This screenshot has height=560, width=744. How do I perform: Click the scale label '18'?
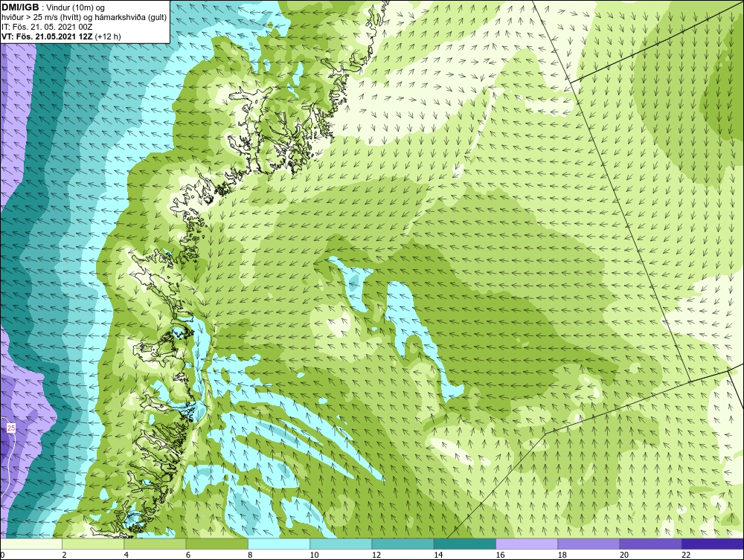click(561, 555)
